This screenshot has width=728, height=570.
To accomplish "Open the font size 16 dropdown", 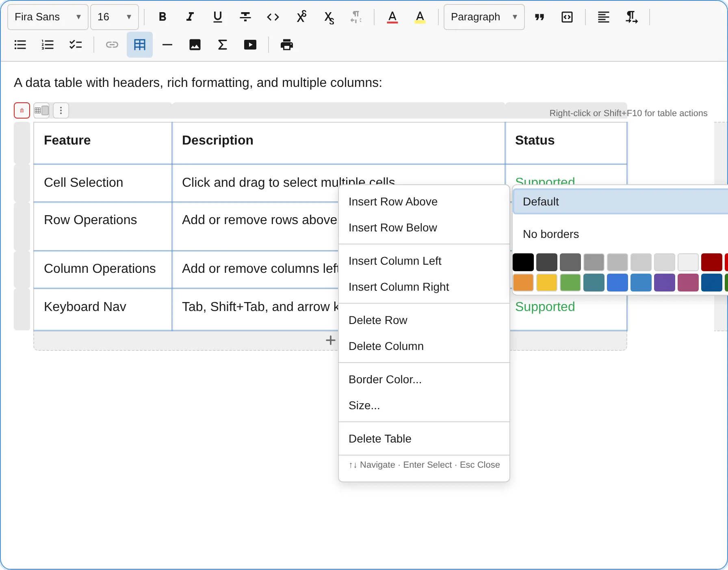I will 115,17.
